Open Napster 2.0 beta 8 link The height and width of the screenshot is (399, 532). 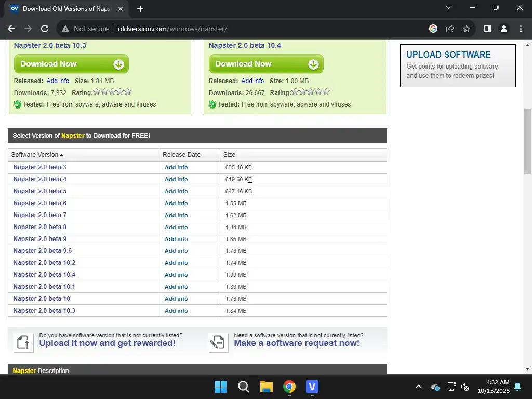click(39, 227)
